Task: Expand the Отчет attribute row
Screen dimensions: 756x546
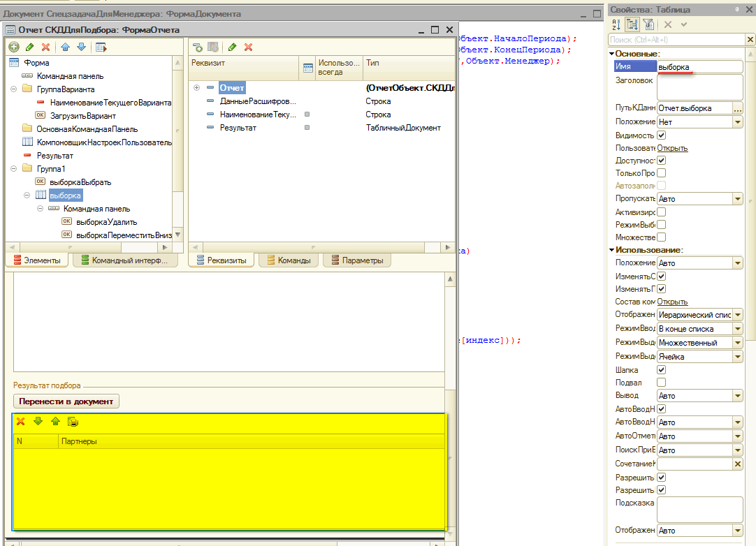Action: [197, 88]
